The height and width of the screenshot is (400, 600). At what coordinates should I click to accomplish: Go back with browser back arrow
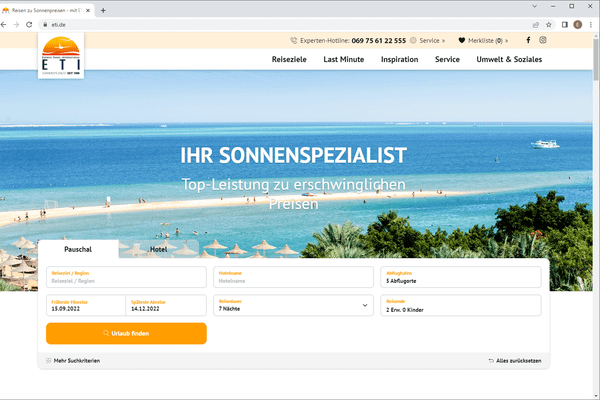coord(4,24)
